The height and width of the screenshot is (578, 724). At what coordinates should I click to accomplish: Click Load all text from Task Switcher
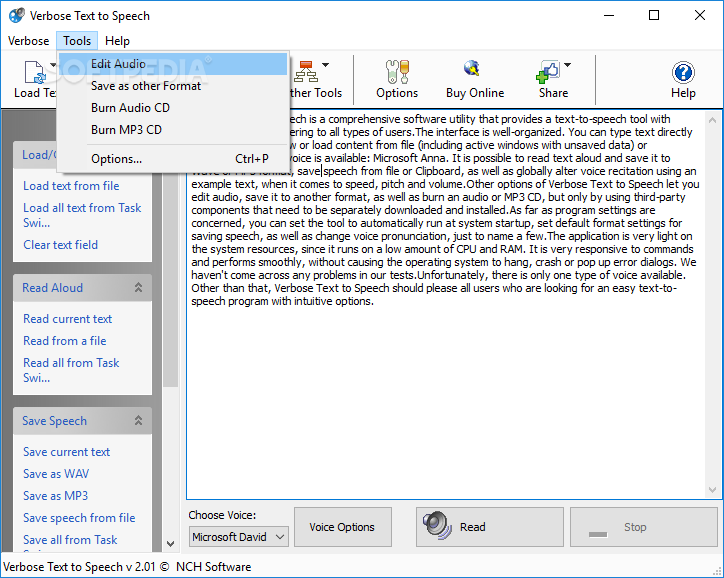pos(82,215)
